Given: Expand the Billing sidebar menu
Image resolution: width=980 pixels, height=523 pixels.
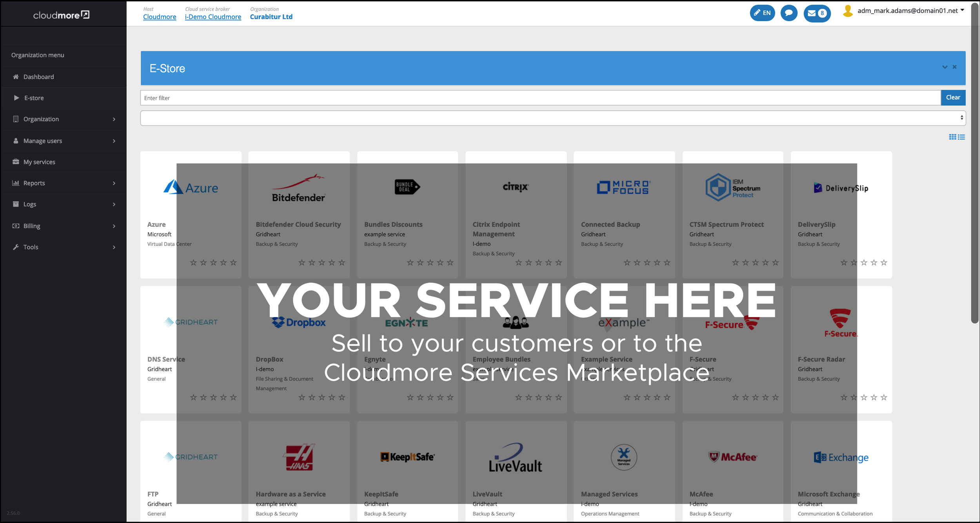Looking at the screenshot, I should tap(64, 226).
